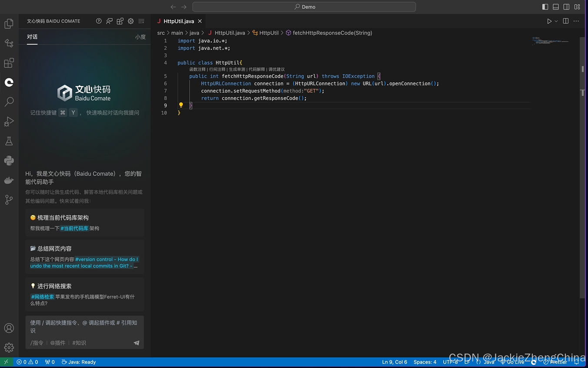Viewport: 588px width, 368px height.
Task: Click the 生成单测 code lens
Action: tap(237, 69)
